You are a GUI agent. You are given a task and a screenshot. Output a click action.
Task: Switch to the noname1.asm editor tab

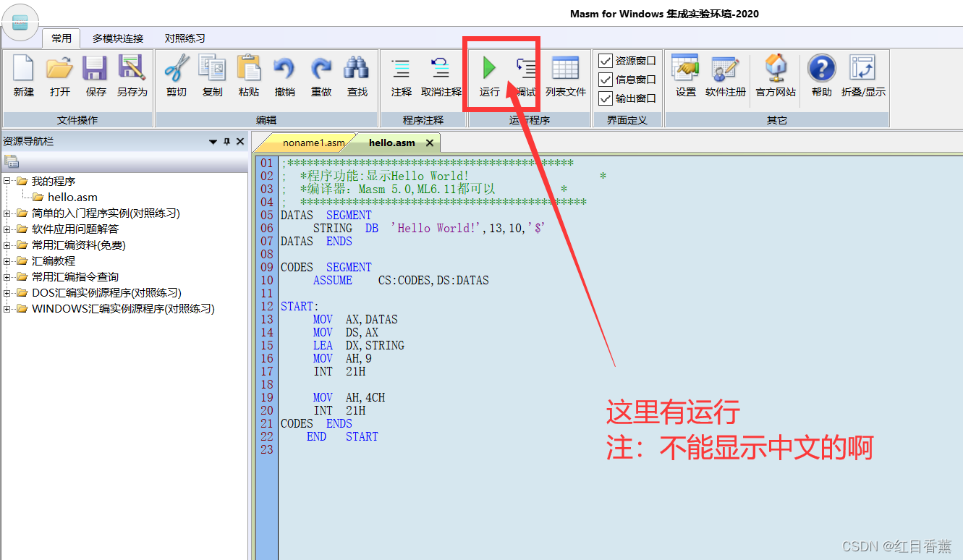(x=313, y=143)
